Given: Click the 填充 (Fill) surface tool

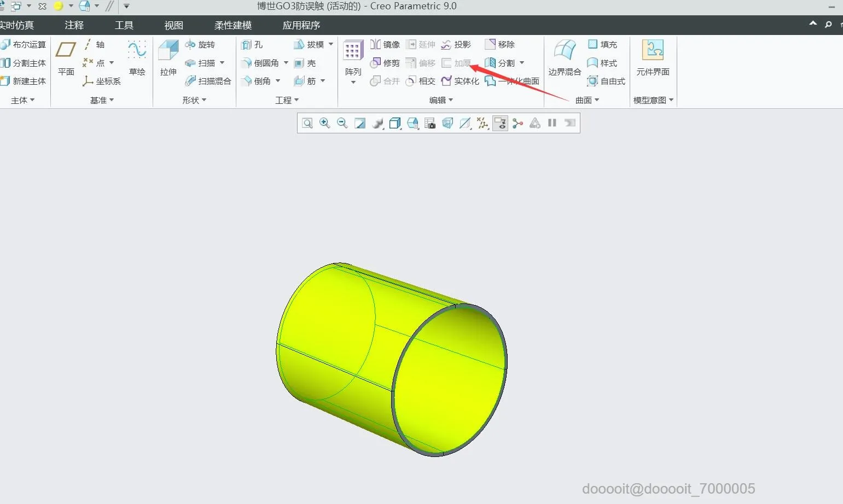Looking at the screenshot, I should (x=602, y=44).
